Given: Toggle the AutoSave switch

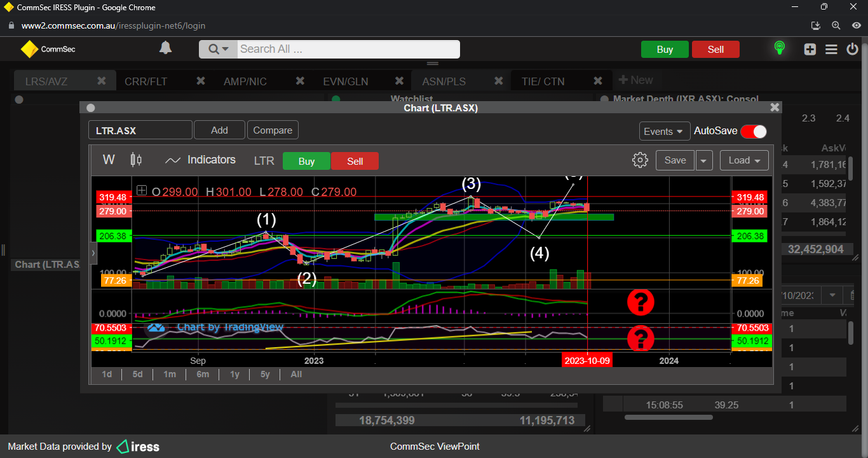Looking at the screenshot, I should (x=754, y=131).
